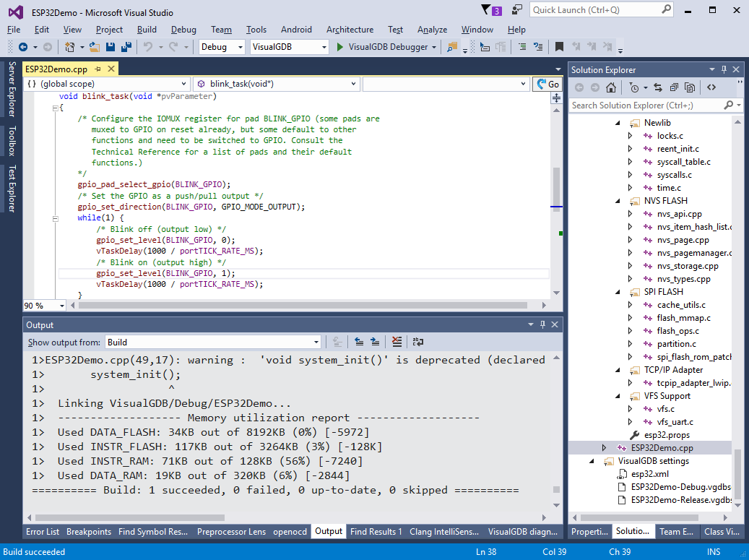
Task: Click the Open File folder icon
Action: 95,47
